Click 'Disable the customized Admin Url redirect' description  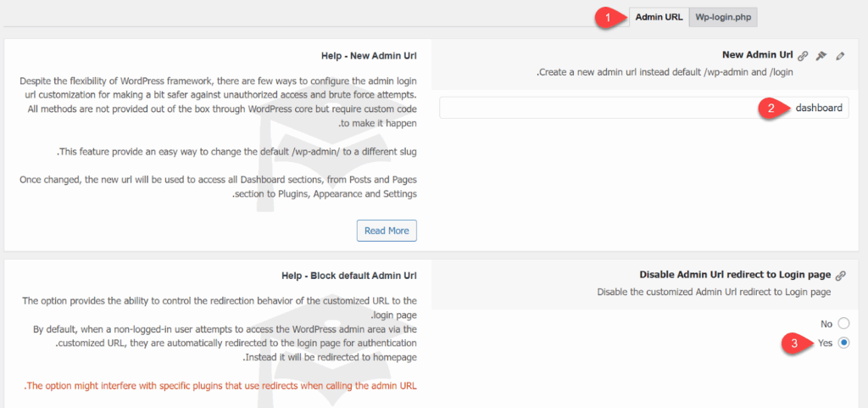(712, 292)
